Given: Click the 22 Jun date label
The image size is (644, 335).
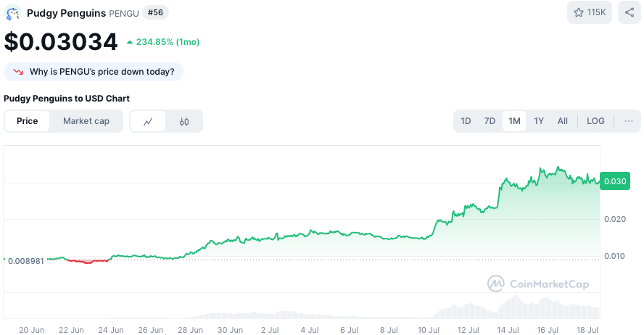Looking at the screenshot, I should 71,330.
